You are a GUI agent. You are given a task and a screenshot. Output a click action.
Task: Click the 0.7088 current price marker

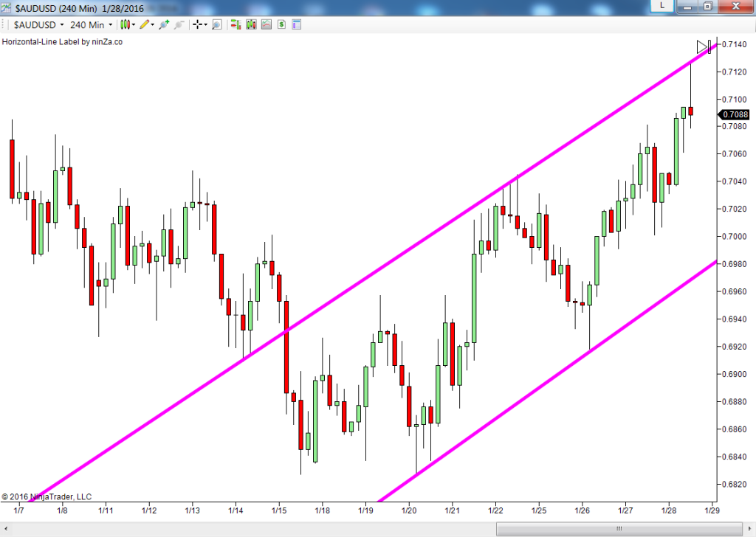coord(735,114)
